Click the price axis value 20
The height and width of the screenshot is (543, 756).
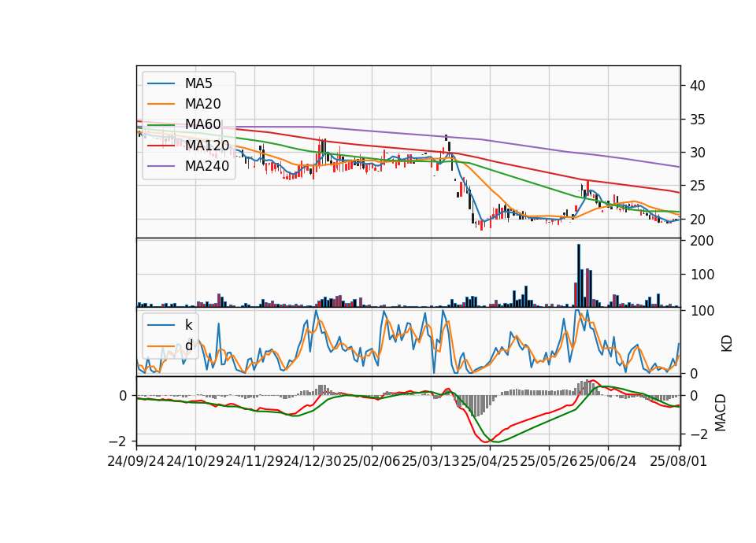click(x=698, y=220)
